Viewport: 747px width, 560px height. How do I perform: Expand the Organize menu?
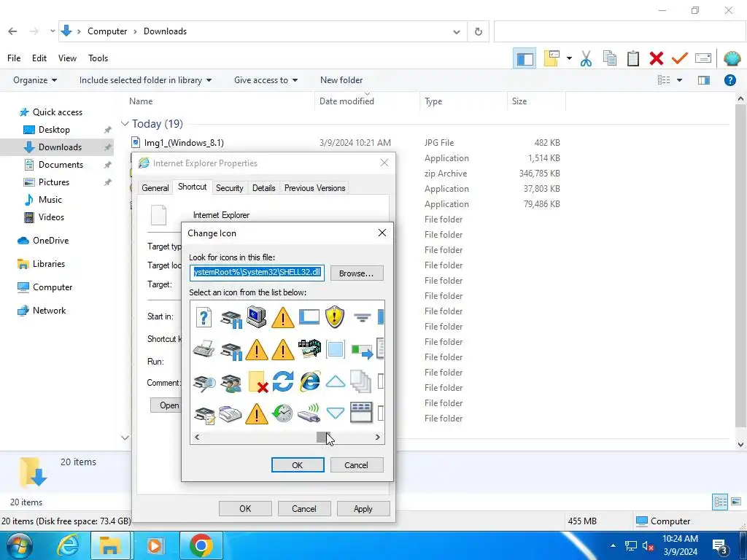(x=35, y=80)
